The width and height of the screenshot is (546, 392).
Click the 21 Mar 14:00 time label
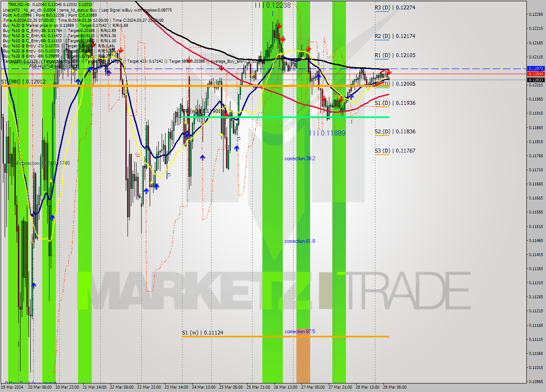[x=94, y=387]
